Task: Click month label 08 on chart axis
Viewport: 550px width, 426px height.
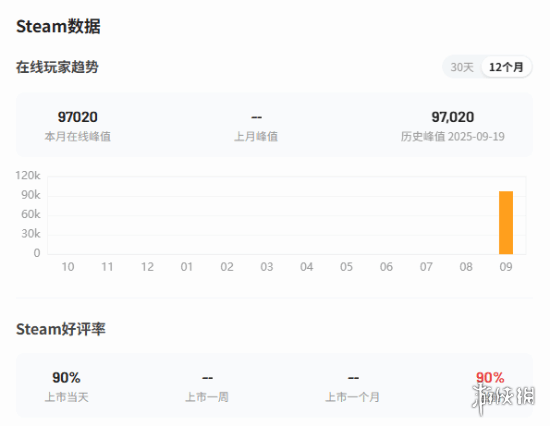Action: click(466, 267)
